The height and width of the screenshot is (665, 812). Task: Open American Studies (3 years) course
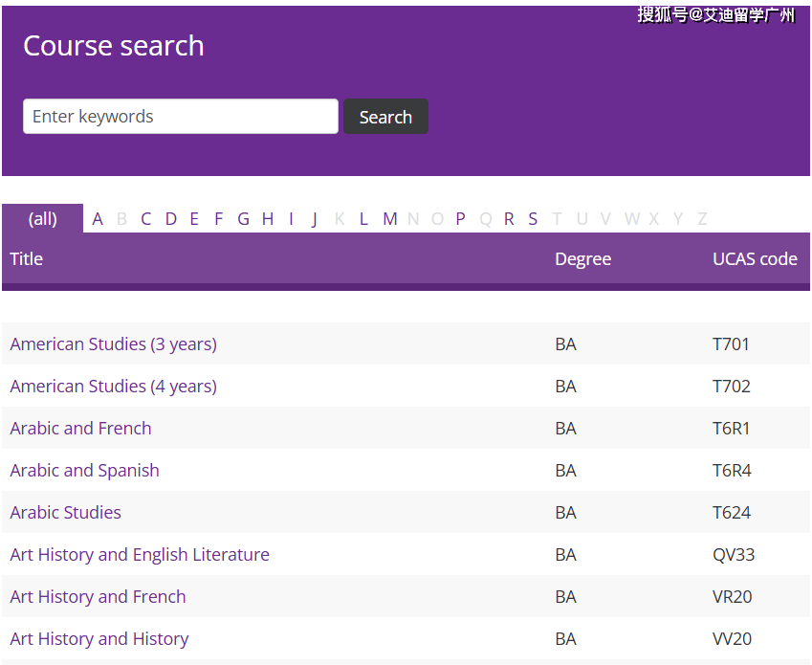114,344
